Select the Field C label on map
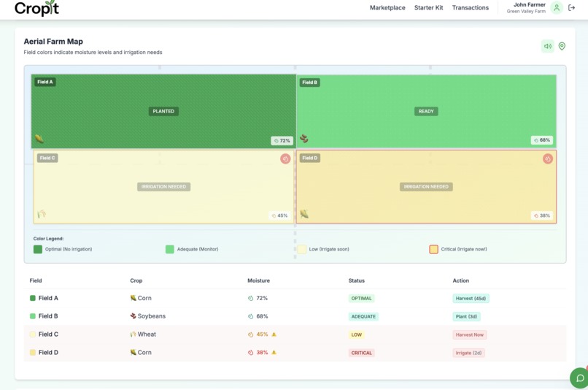Image resolution: width=588 pixels, height=390 pixels. pos(47,158)
